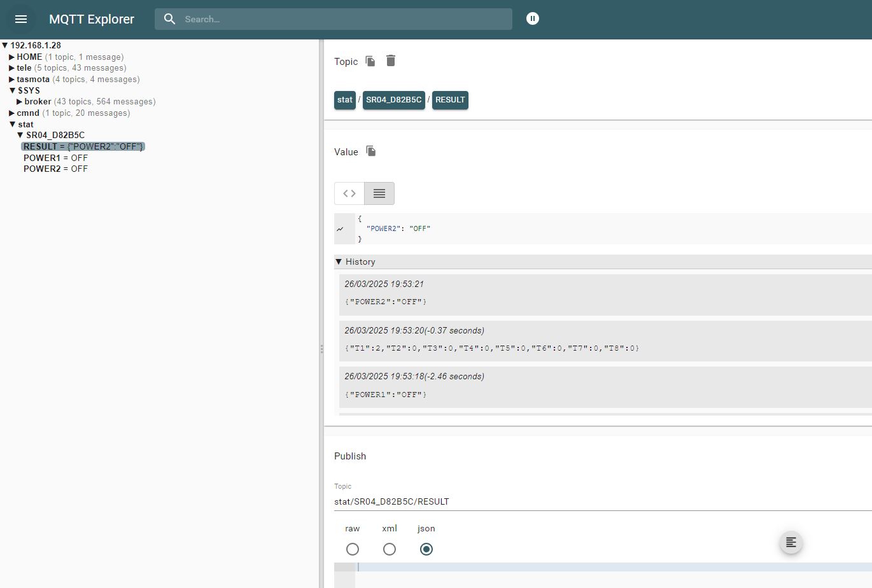Switch value view to raw text mode
Viewport: 872px width, 588px height.
(x=379, y=193)
